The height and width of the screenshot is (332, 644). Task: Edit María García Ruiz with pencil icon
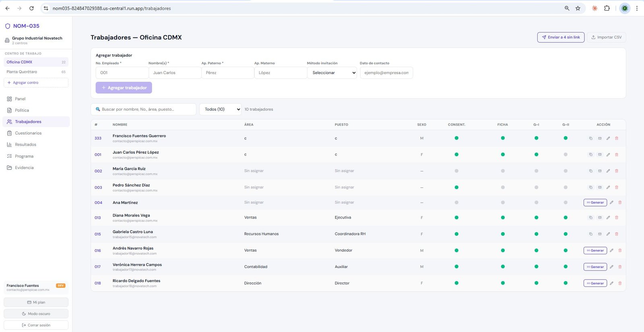608,171
